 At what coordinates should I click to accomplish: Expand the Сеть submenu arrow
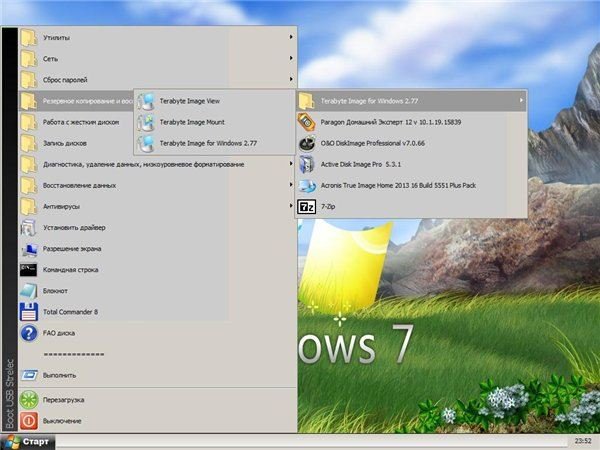(291, 58)
